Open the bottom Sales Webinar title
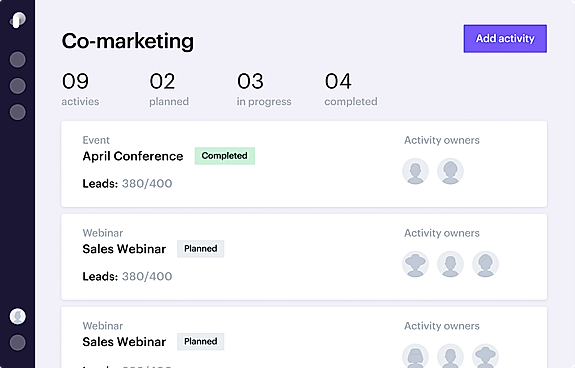575x368 pixels. [124, 342]
